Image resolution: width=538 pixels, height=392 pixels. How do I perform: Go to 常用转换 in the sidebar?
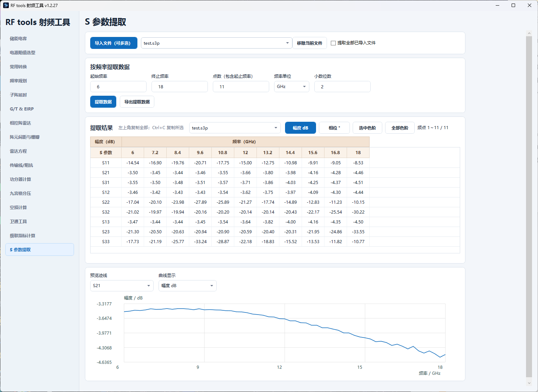(39, 67)
